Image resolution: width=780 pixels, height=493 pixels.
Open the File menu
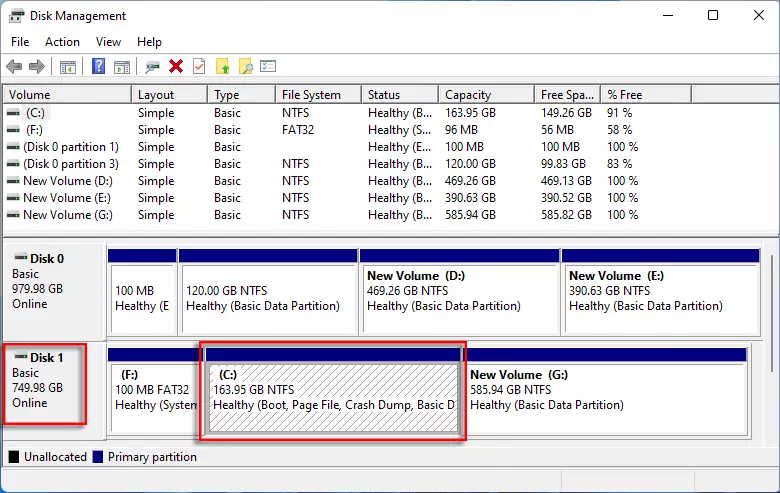coord(20,42)
